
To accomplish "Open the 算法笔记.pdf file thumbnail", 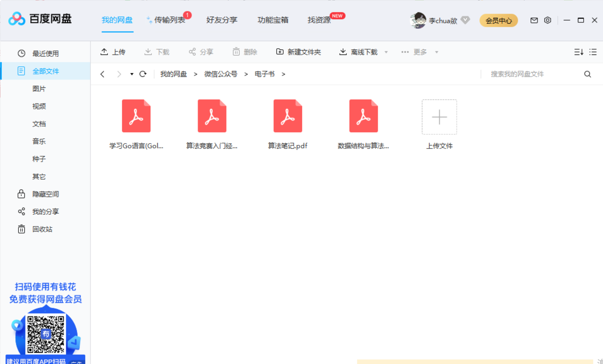I will coord(288,116).
